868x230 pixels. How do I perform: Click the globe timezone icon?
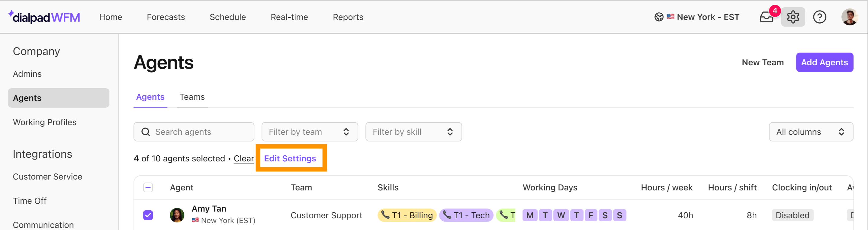[659, 17]
